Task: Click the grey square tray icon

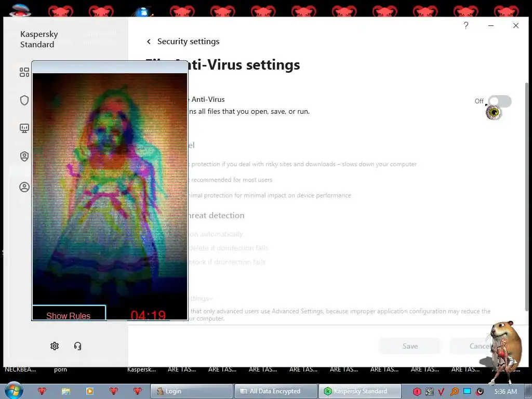Action: pyautogui.click(x=430, y=392)
